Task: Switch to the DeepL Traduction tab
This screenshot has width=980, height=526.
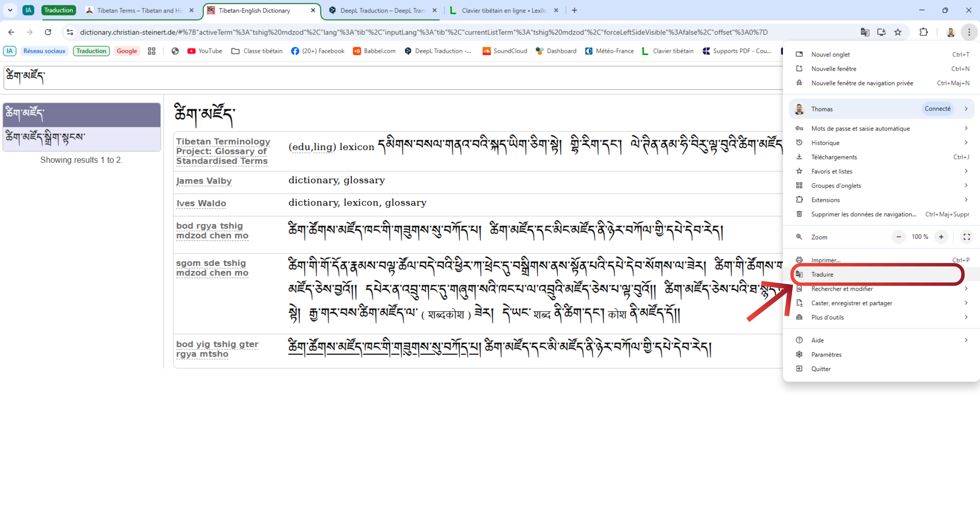Action: 382,11
